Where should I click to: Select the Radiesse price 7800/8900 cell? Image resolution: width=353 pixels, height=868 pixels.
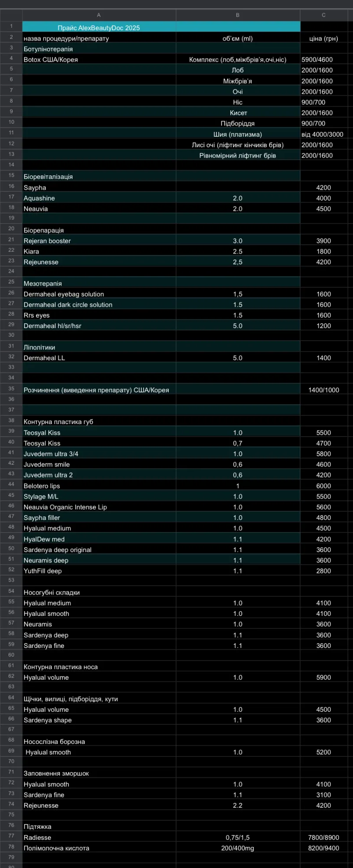[x=324, y=838]
